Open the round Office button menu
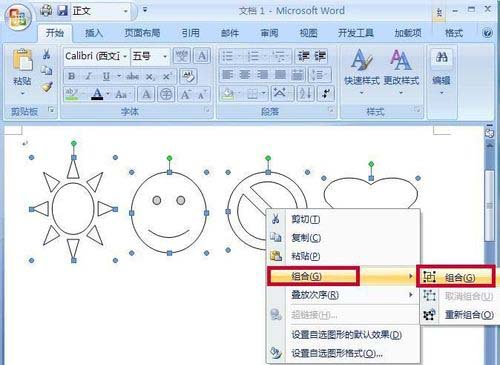 [x=18, y=17]
